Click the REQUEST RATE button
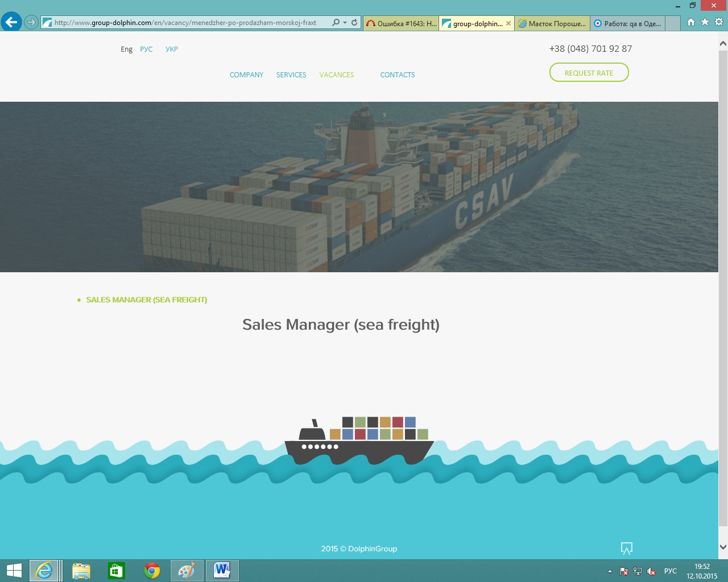 589,73
